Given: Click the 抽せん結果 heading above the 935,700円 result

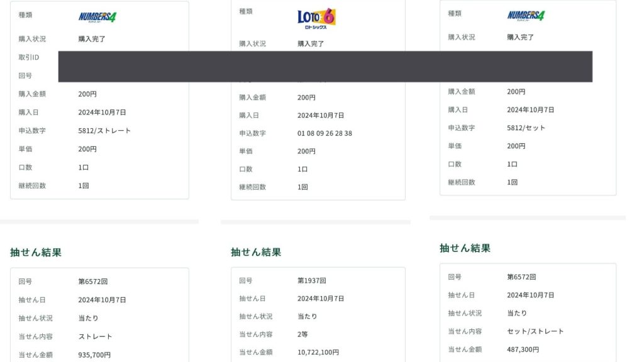Looking at the screenshot, I should point(36,252).
